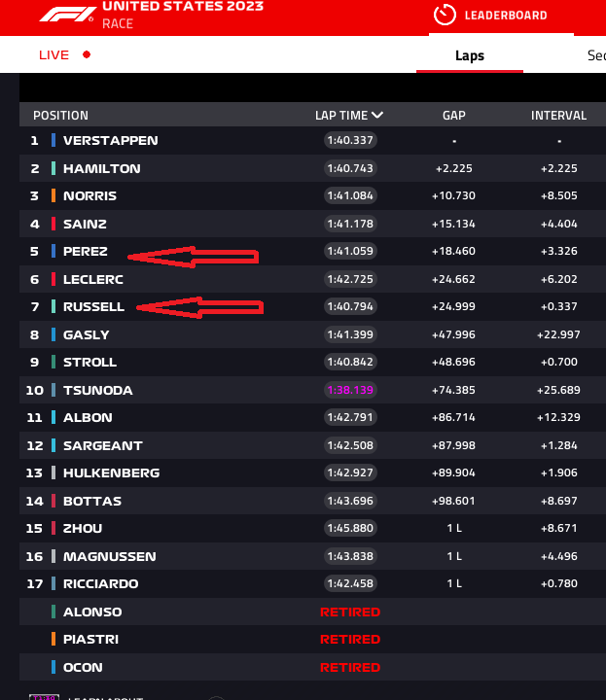This screenshot has width=606, height=700.
Task: Open the United States 2023 Race title
Action: [x=183, y=15]
